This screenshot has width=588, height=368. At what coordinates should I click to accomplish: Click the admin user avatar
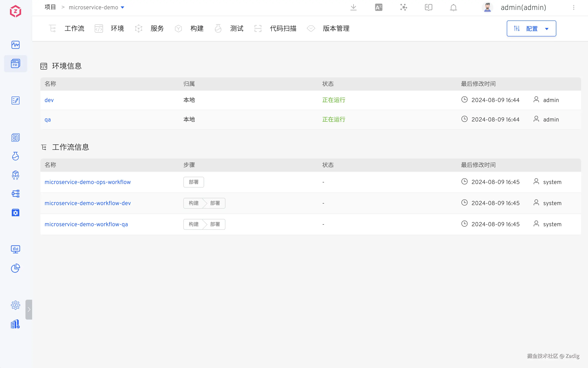pyautogui.click(x=487, y=7)
